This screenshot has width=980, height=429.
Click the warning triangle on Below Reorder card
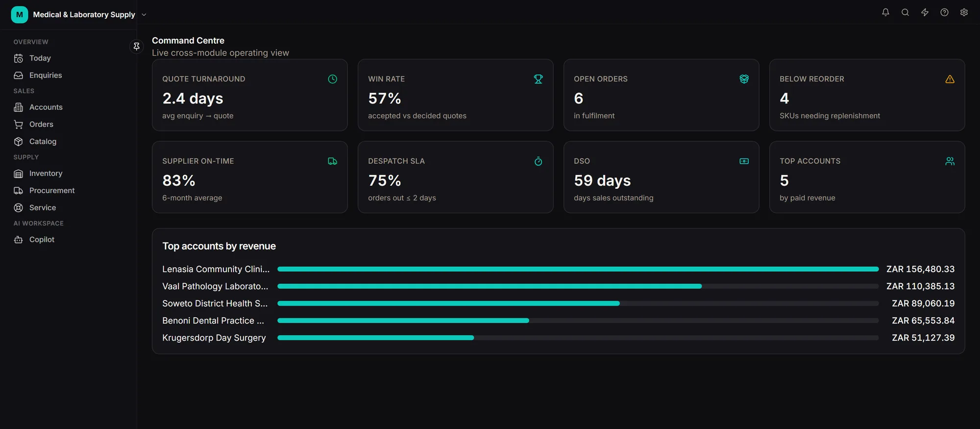click(950, 79)
